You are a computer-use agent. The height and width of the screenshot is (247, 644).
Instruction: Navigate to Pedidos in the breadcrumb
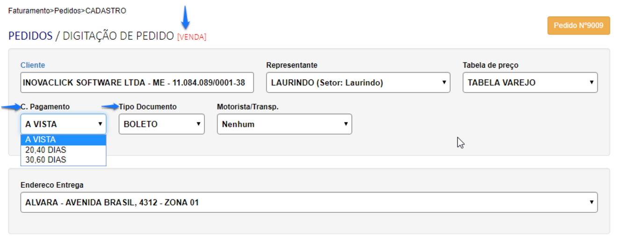(x=67, y=11)
